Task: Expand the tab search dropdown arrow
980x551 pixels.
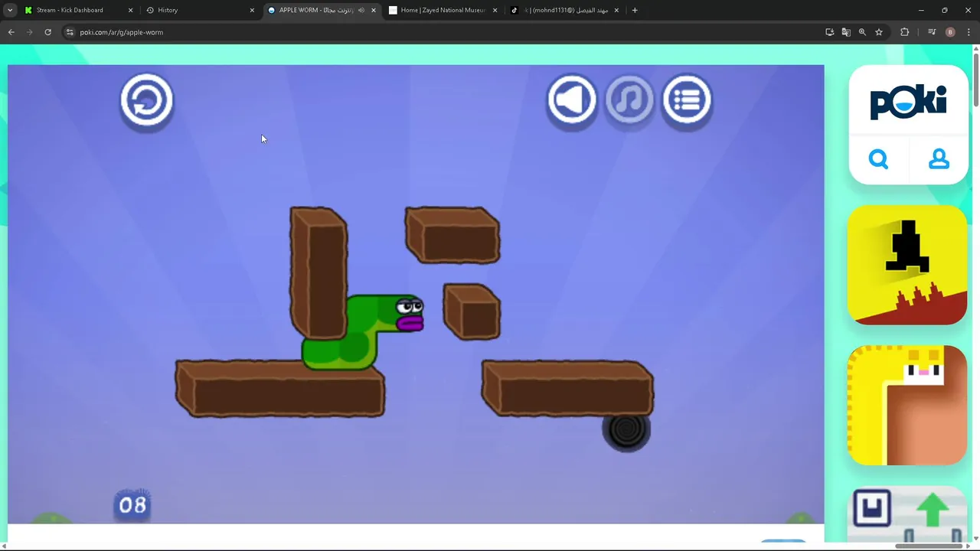Action: 10,10
